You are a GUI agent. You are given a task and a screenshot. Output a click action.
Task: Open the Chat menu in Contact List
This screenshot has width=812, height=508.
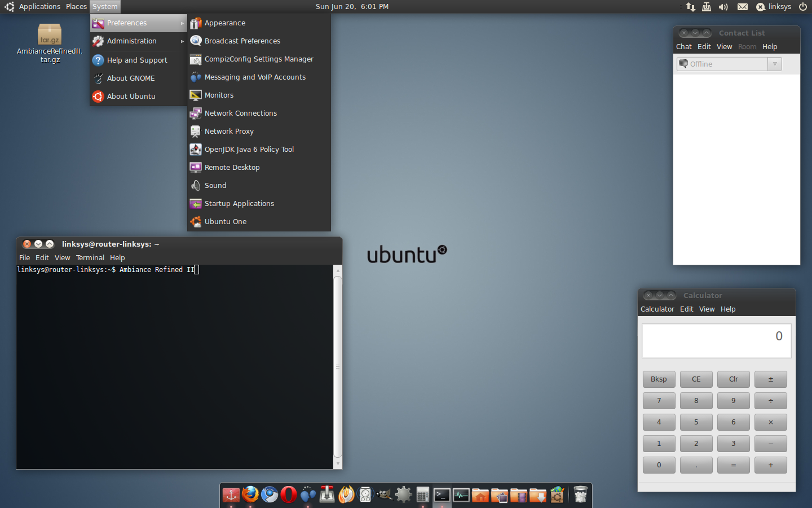point(684,47)
